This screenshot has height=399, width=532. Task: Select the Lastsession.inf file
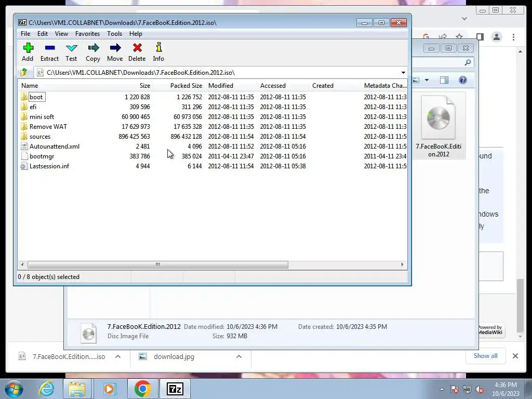click(49, 166)
